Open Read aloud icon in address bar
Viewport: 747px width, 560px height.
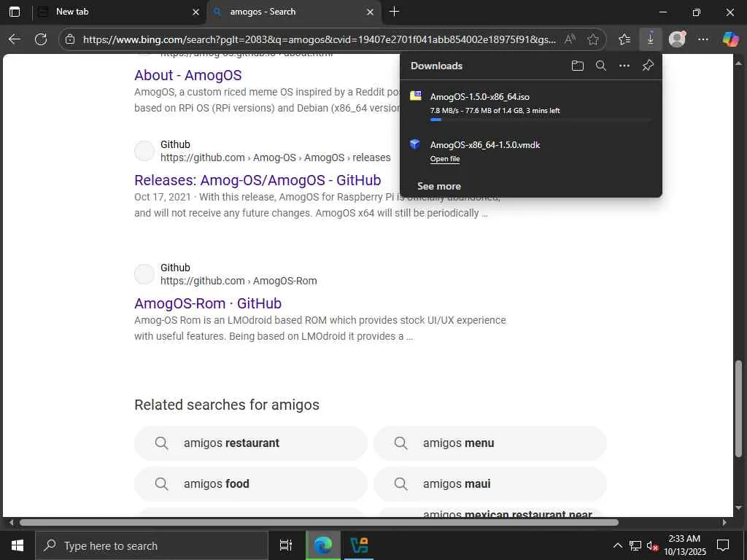[x=570, y=39]
